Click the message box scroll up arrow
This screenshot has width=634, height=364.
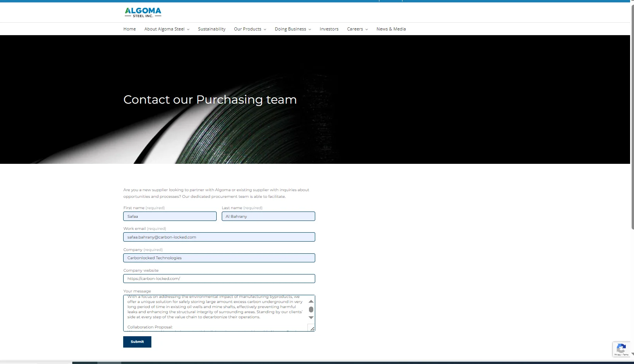311,301
